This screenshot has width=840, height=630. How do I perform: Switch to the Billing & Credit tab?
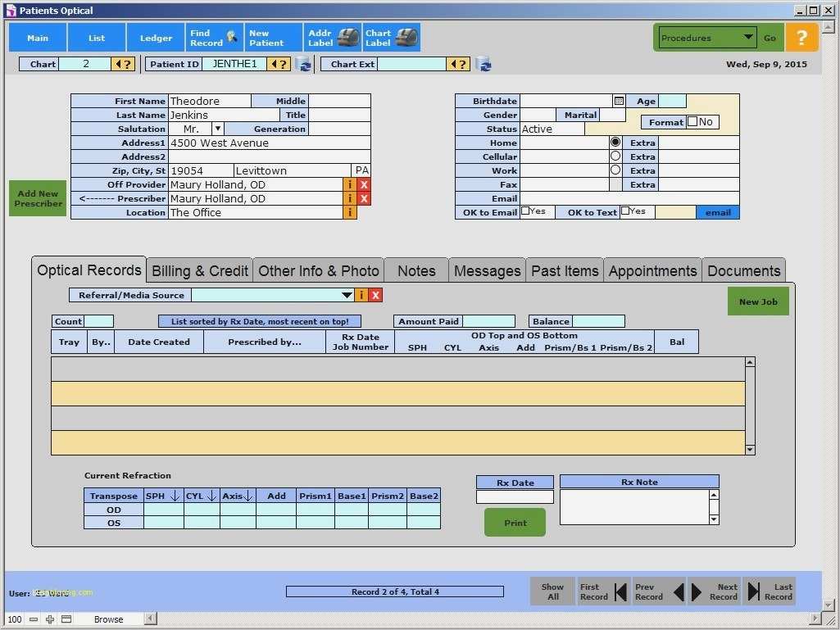(199, 270)
